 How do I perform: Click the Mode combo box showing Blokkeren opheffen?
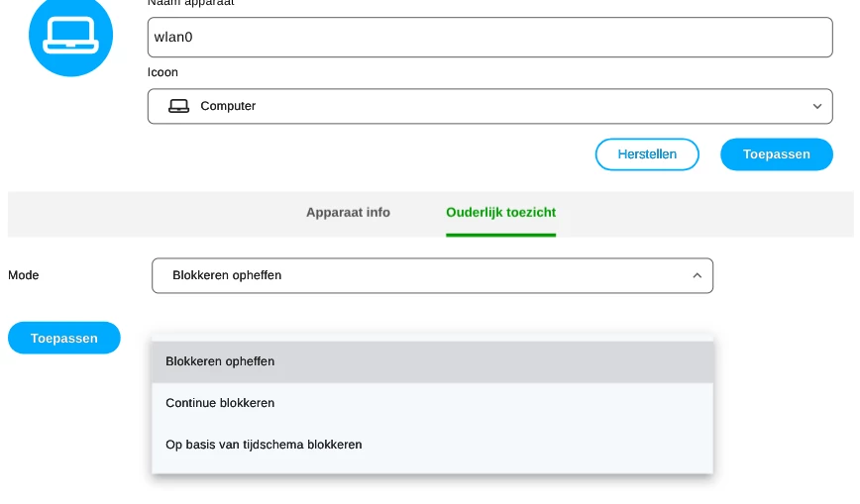432,275
